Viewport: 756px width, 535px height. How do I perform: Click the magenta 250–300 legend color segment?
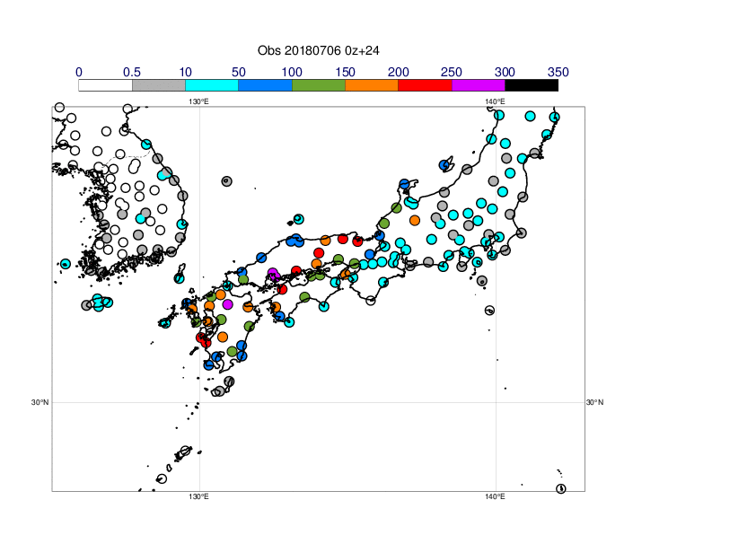tap(479, 85)
